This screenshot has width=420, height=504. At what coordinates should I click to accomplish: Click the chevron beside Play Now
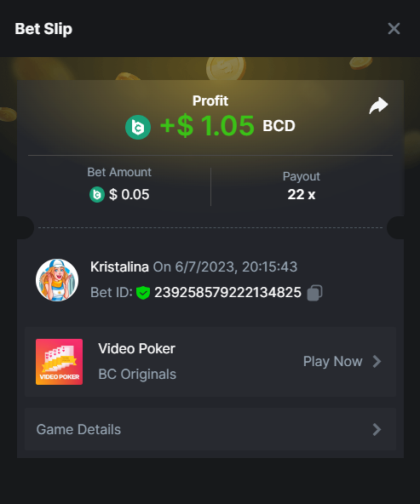click(x=377, y=361)
